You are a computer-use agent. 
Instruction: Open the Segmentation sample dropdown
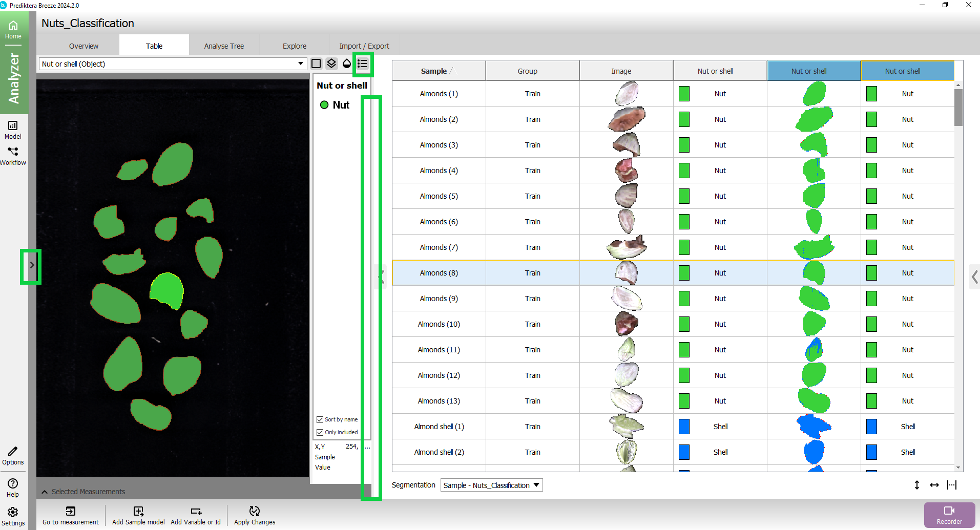click(x=491, y=485)
